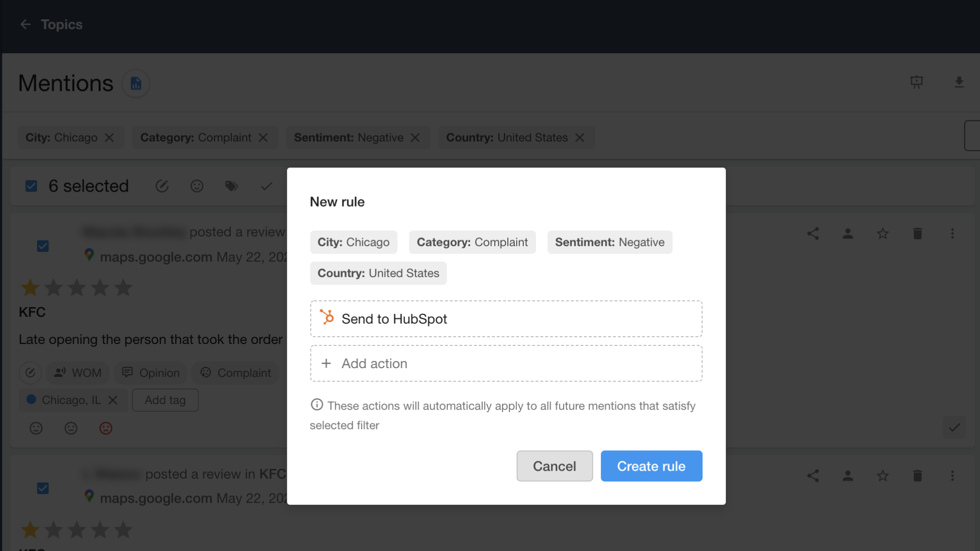Screen dimensions: 980x551
Task: Delete the second review via trash icon
Action: (917, 476)
